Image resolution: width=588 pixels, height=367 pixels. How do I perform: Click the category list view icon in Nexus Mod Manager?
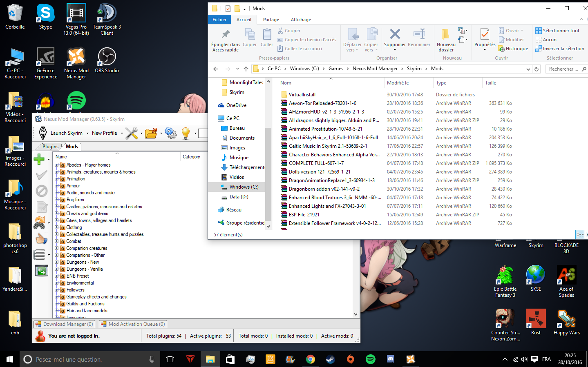pos(39,254)
